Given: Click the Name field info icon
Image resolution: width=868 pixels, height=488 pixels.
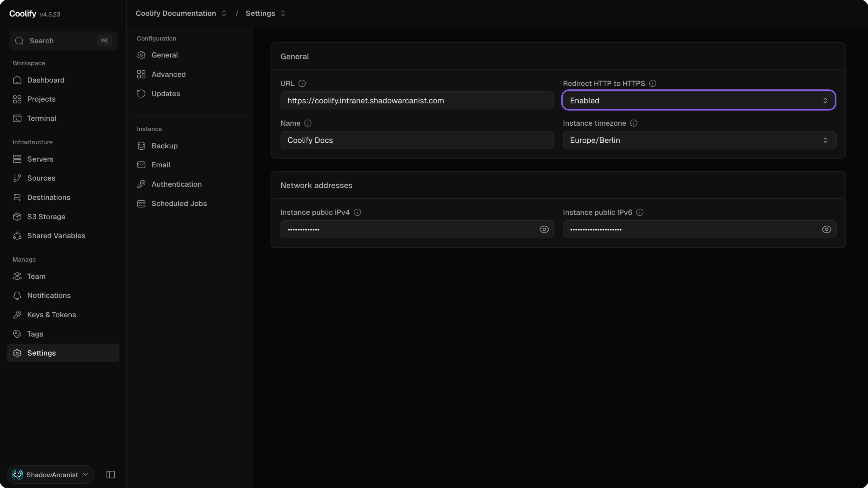Looking at the screenshot, I should click(308, 123).
